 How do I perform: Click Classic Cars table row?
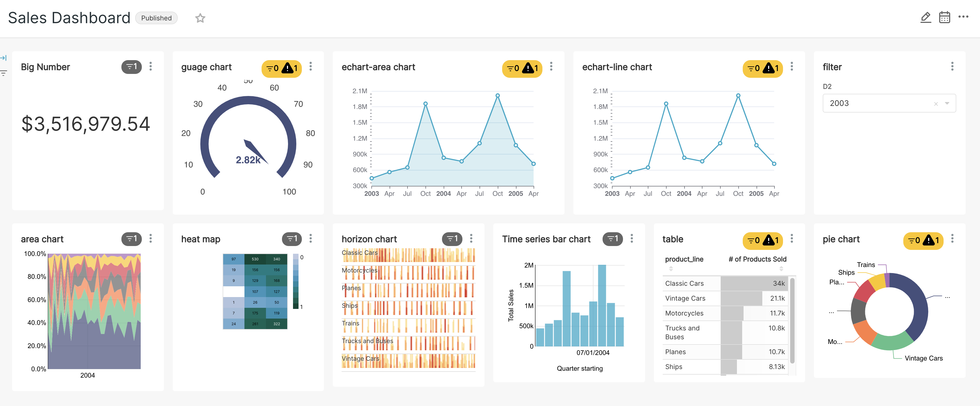[684, 283]
